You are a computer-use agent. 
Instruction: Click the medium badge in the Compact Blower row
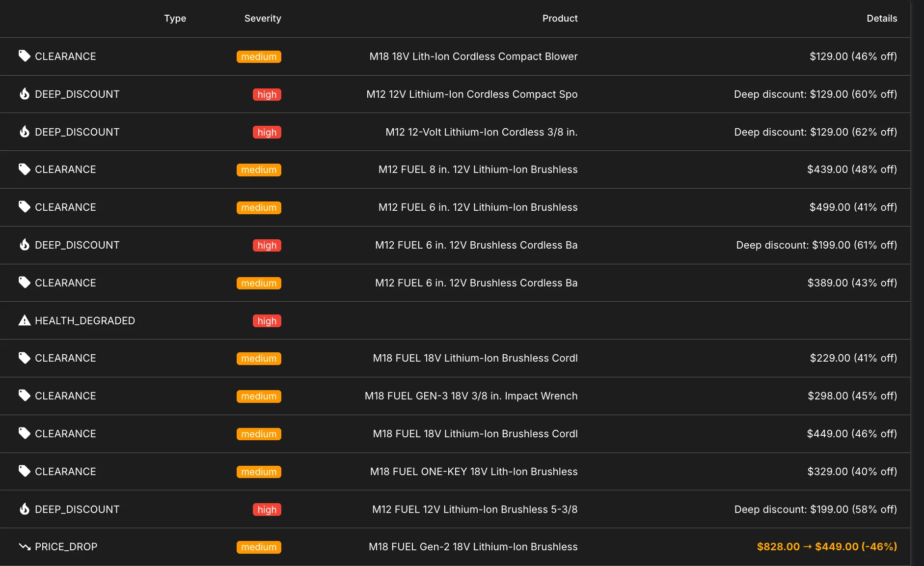click(x=259, y=57)
